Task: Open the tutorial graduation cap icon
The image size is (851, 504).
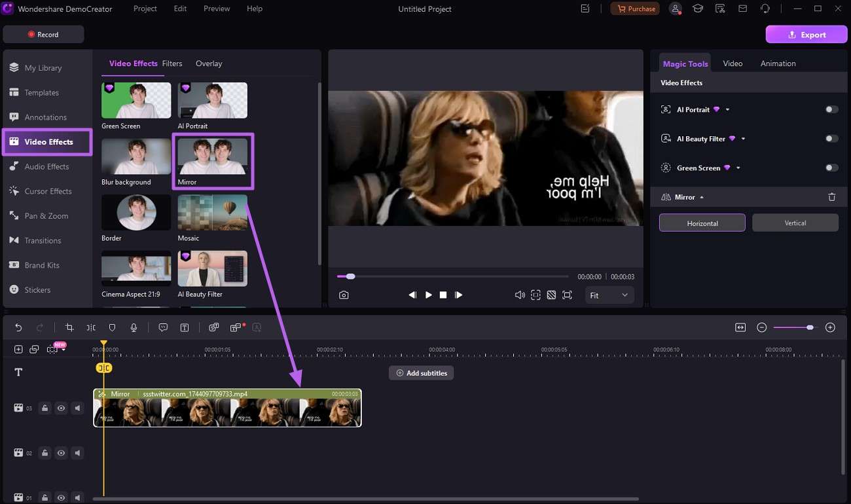Action: (x=698, y=9)
